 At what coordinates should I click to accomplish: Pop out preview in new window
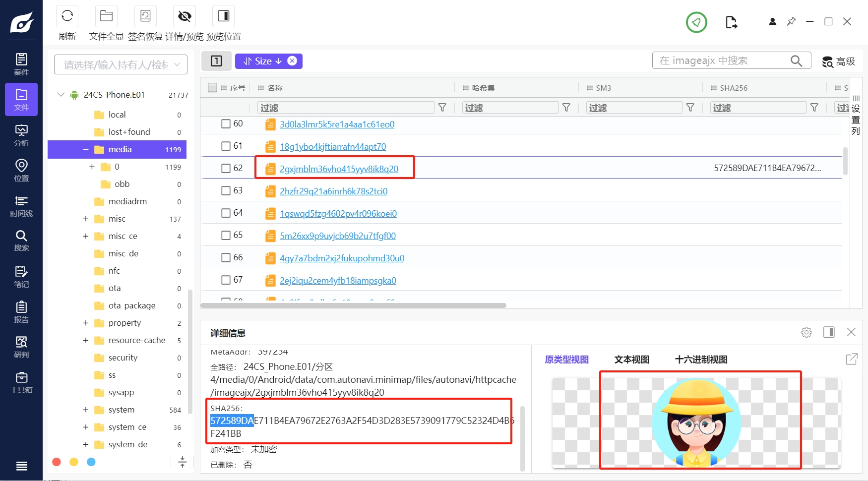852,359
